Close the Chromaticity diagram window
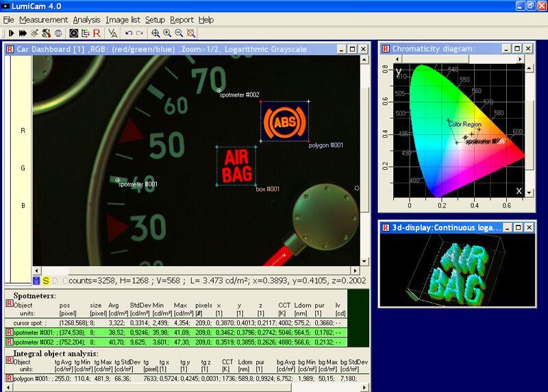 pos(528,49)
